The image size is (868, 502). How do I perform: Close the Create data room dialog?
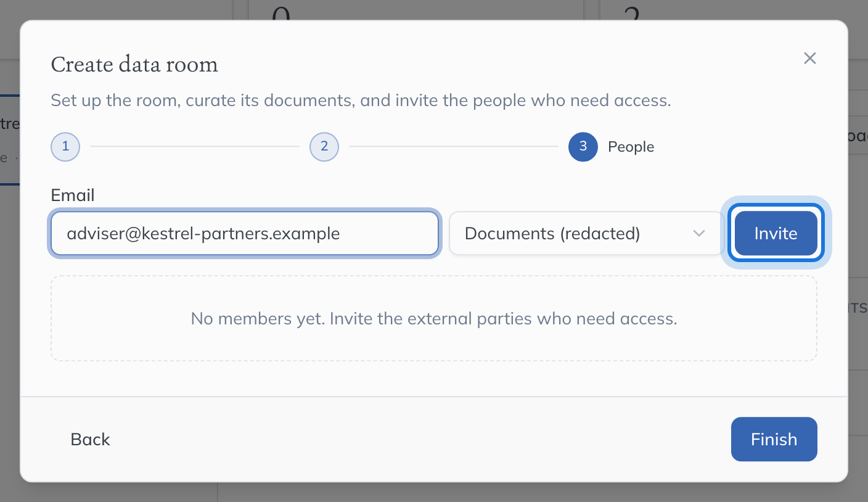810,58
